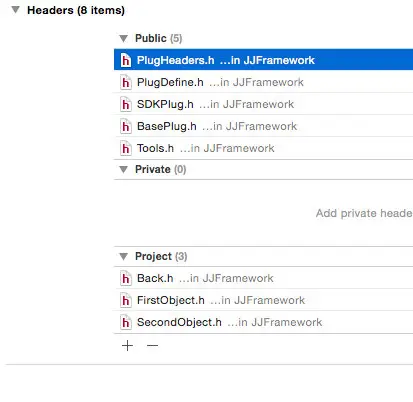Select Tools.h in the Public list

[263, 148]
